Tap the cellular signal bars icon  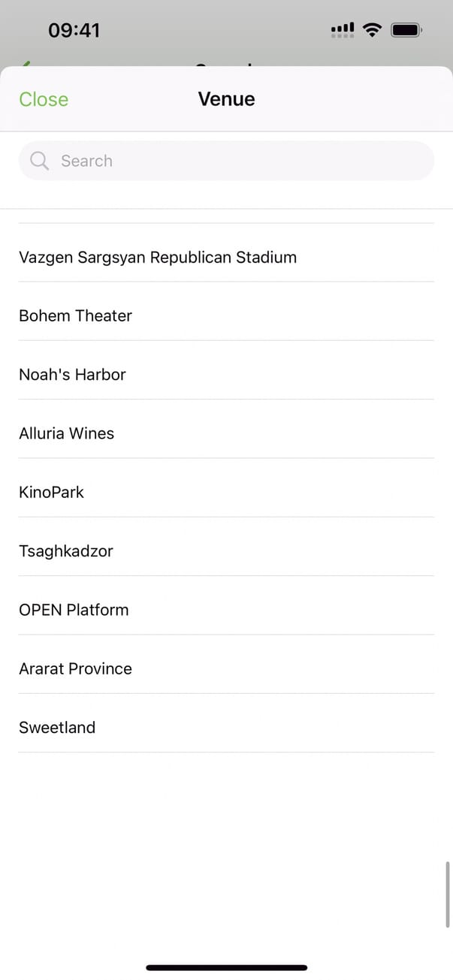[x=343, y=30]
